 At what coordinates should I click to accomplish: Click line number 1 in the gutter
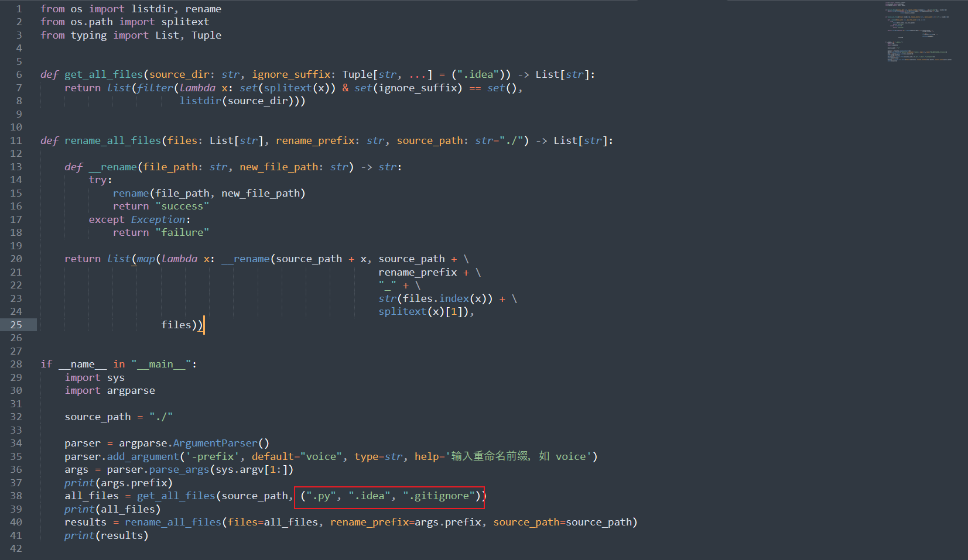tap(19, 9)
